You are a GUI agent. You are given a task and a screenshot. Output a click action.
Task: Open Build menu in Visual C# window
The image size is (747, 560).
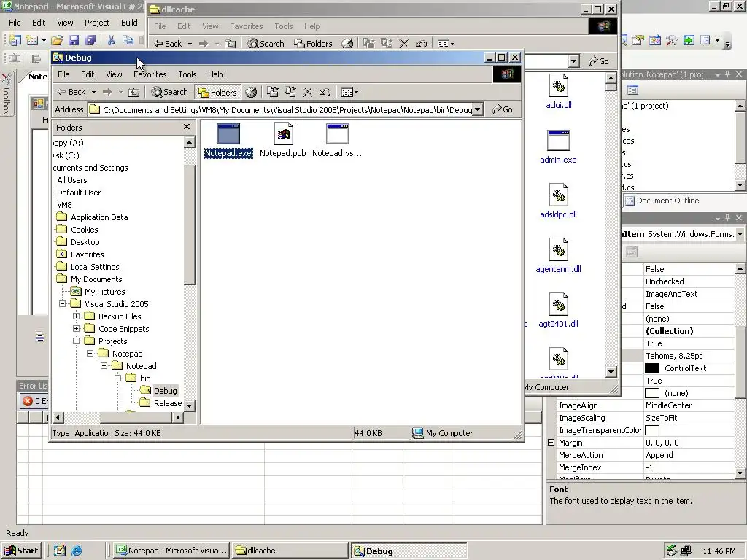129,23
